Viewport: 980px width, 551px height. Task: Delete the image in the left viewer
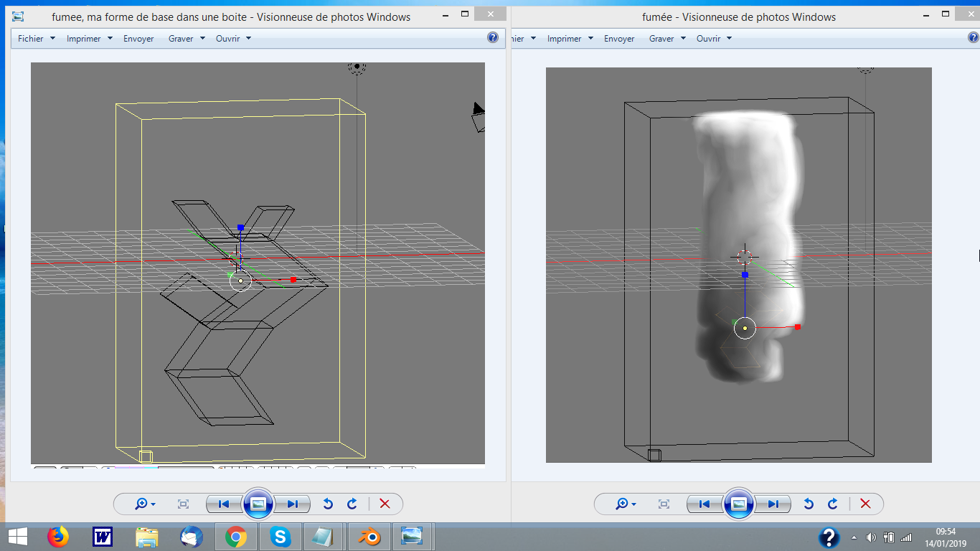[x=385, y=504]
